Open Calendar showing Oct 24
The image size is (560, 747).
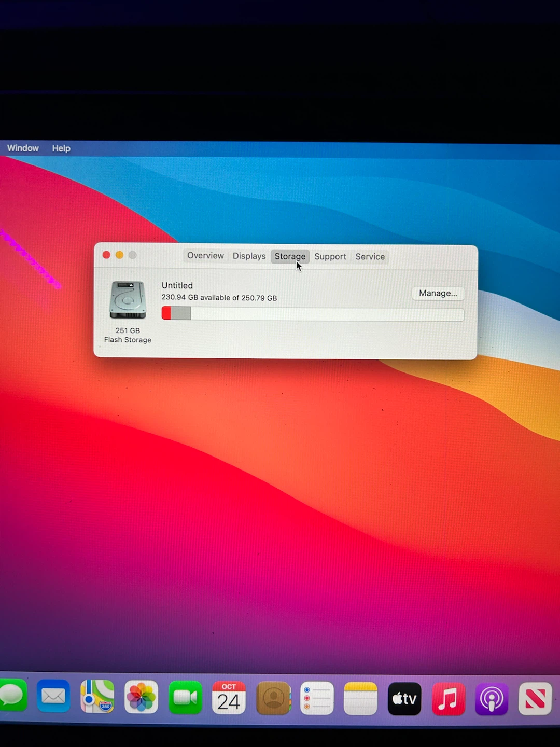tap(229, 698)
